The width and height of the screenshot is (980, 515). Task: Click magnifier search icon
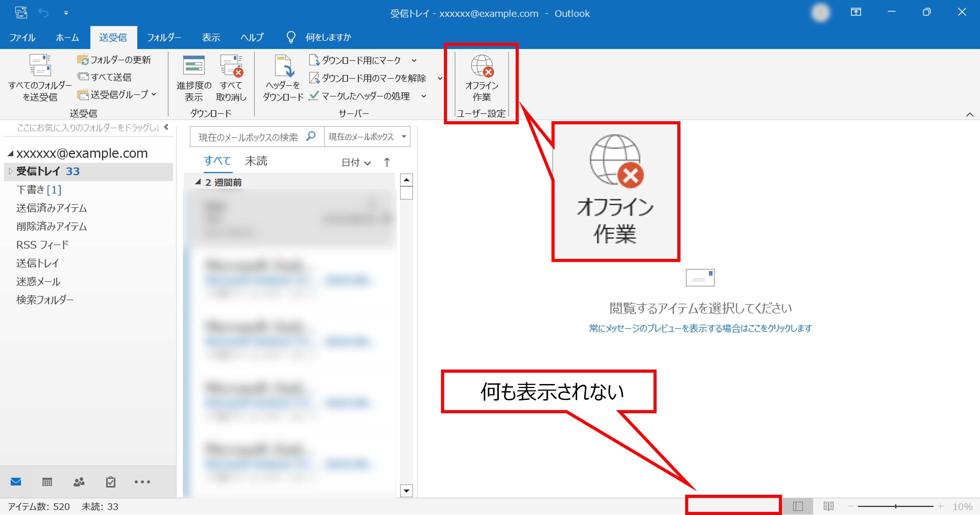(x=311, y=136)
